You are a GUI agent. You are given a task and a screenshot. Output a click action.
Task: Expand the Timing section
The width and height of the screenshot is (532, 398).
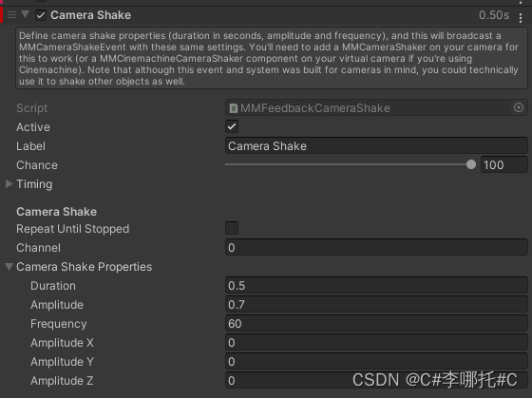point(9,184)
